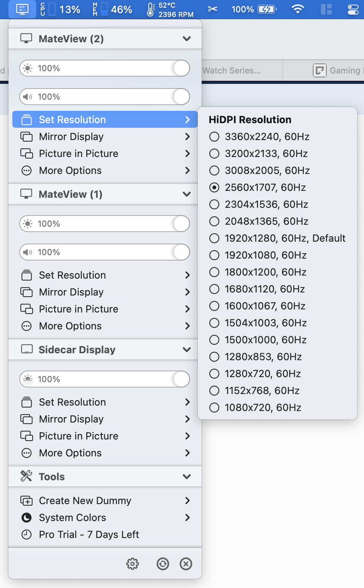Image resolution: width=364 pixels, height=588 pixels.
Task: Adjust MateView (1) brightness slider
Action: click(105, 224)
